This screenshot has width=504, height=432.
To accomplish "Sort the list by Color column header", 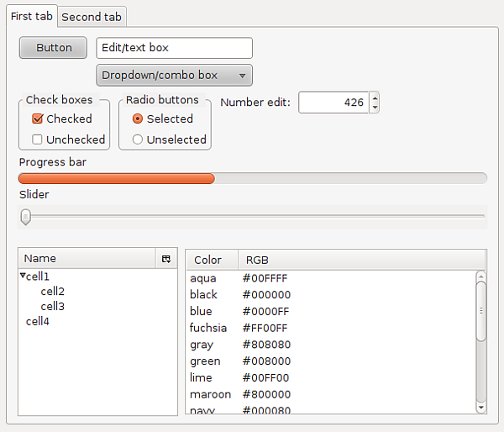I will point(207,260).
